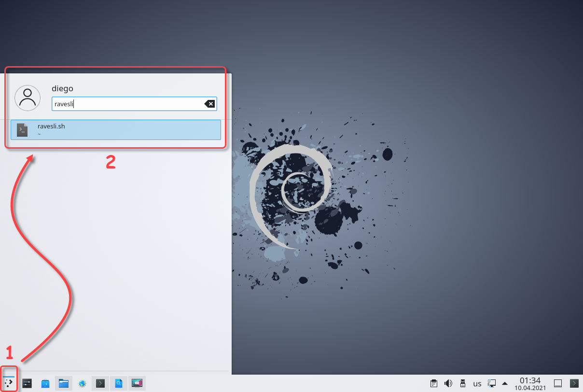583x392 pixels.
Task: Launch Discover software center from taskbar
Action: 45,384
